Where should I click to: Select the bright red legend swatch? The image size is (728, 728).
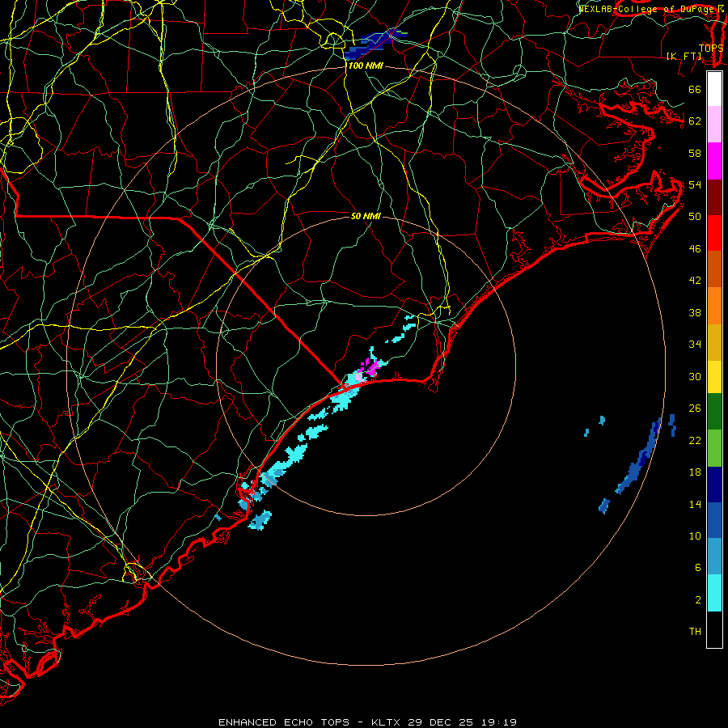coord(714,233)
